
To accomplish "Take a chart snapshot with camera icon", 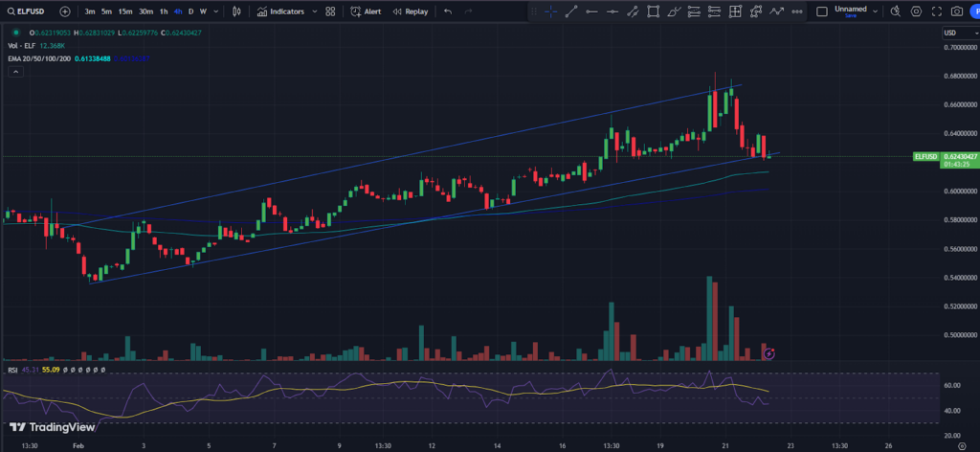I will [957, 11].
